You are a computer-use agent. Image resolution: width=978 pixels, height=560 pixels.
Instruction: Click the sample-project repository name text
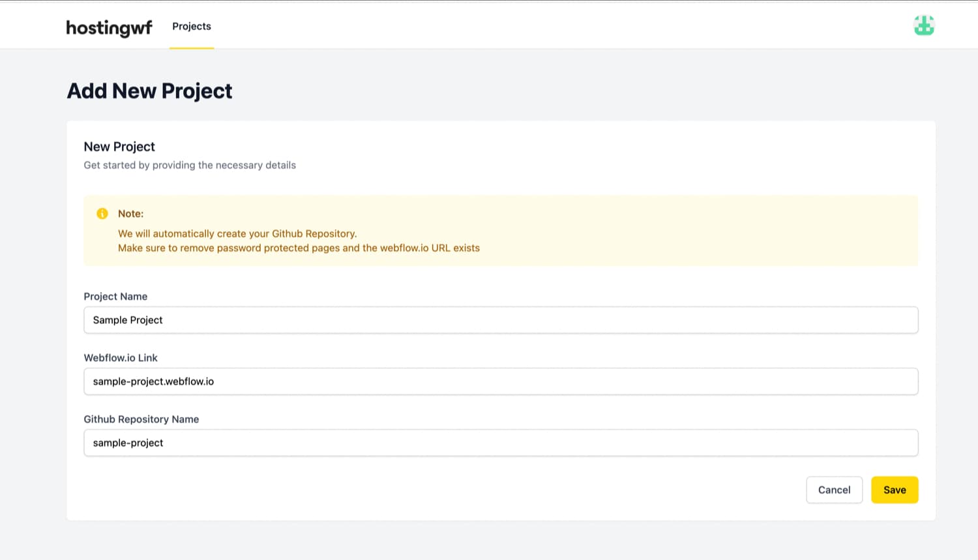128,443
